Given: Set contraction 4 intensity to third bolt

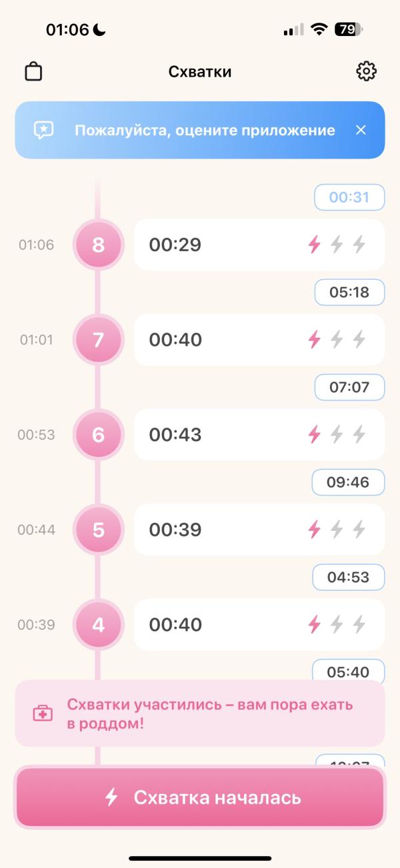Looking at the screenshot, I should tap(359, 625).
